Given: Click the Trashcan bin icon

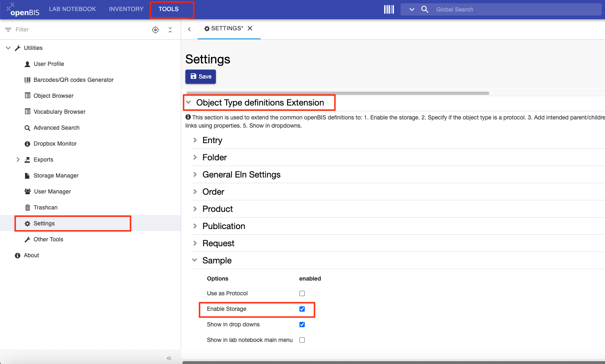Looking at the screenshot, I should pyautogui.click(x=27, y=207).
